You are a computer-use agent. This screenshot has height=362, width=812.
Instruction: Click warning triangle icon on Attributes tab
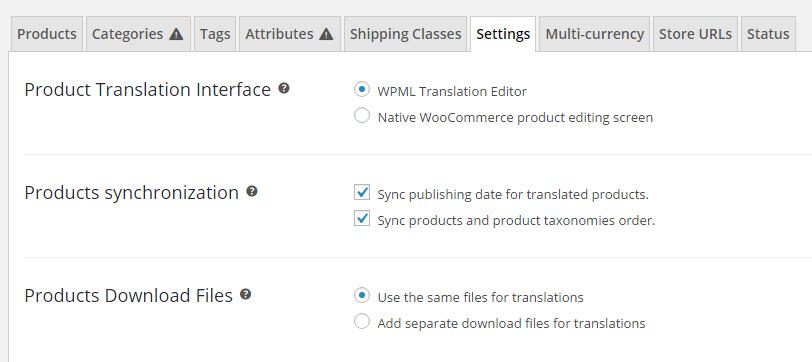click(x=326, y=35)
